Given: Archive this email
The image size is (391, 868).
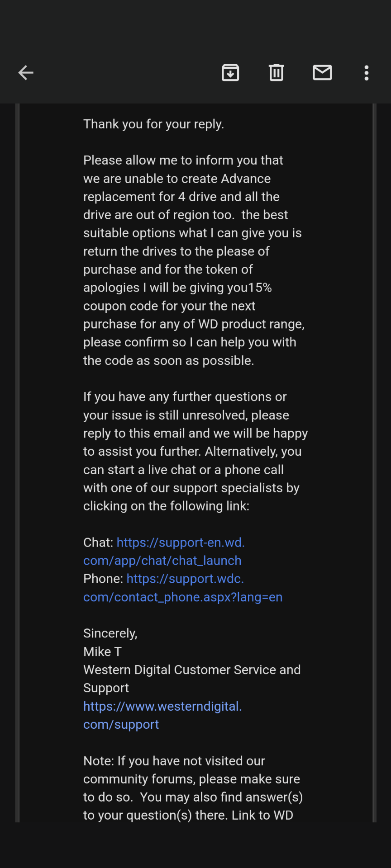Looking at the screenshot, I should pyautogui.click(x=230, y=72).
